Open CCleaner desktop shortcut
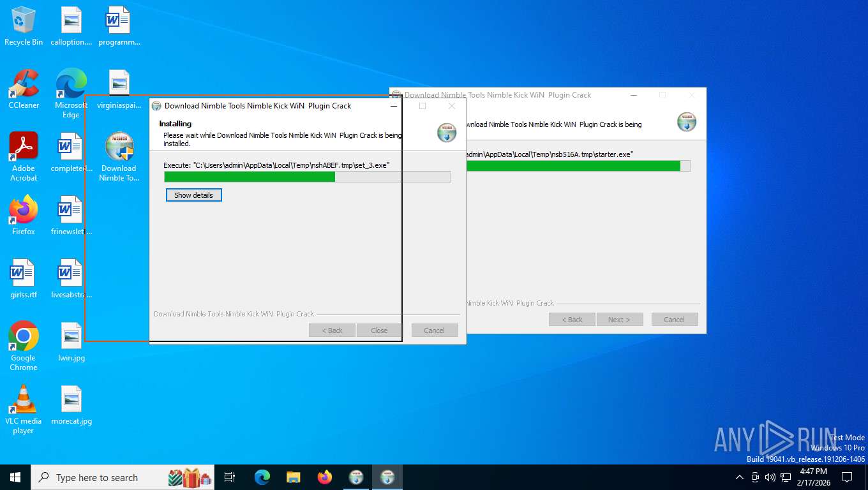The height and width of the screenshot is (490, 868). (x=24, y=89)
